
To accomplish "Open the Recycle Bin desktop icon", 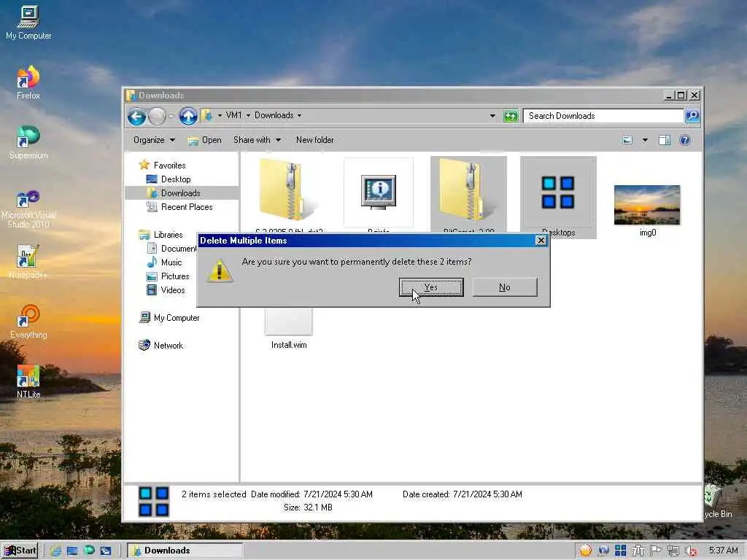I will pyautogui.click(x=718, y=502).
